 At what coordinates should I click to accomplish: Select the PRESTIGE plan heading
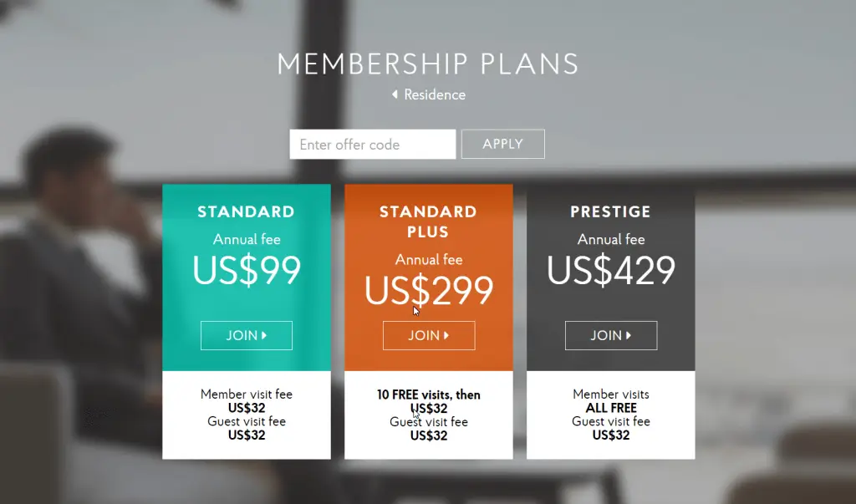coord(610,212)
